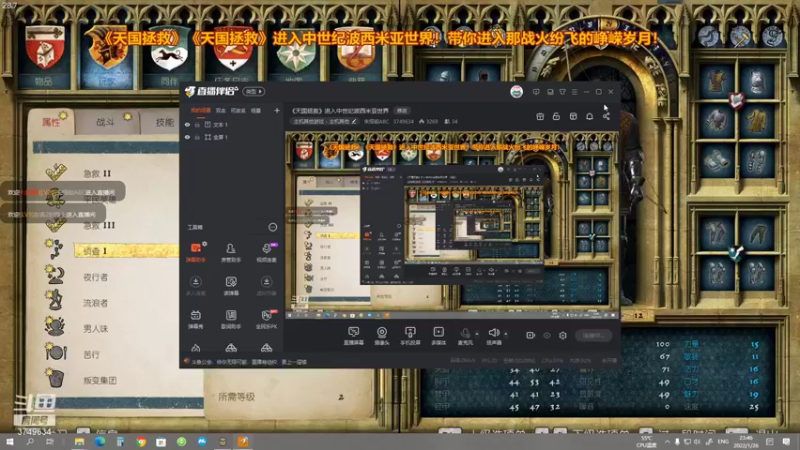
Task: Open the notification bell in stream header
Action: point(589,116)
